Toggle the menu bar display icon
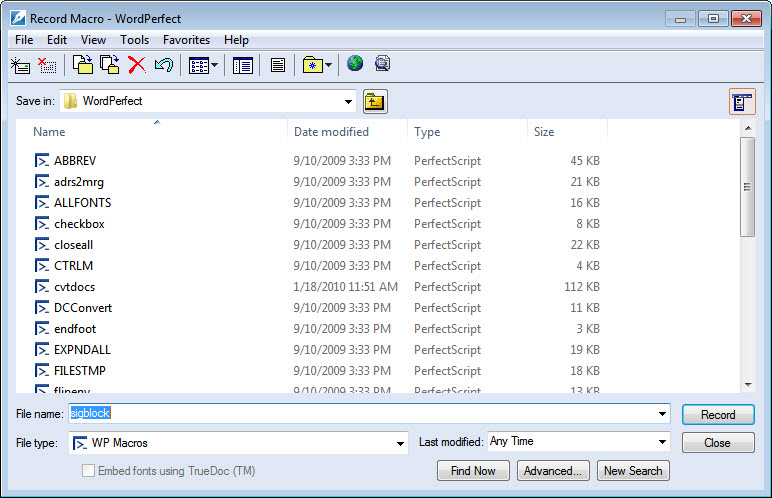 742,102
